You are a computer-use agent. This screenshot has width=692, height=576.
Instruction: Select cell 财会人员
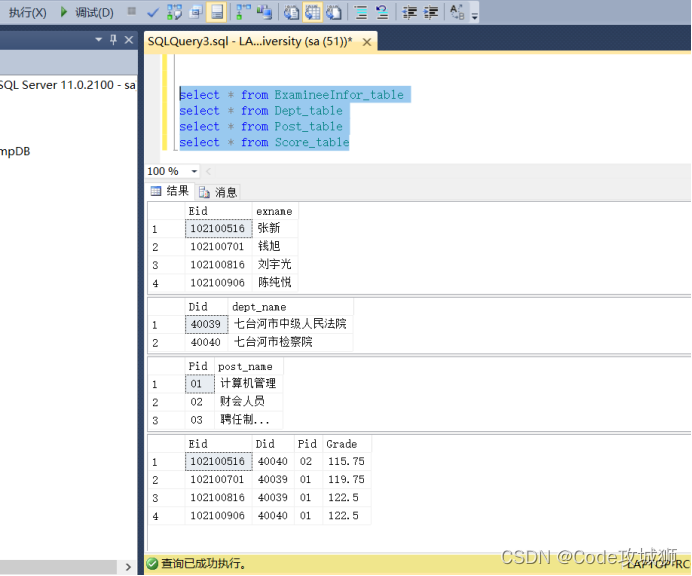pyautogui.click(x=248, y=402)
